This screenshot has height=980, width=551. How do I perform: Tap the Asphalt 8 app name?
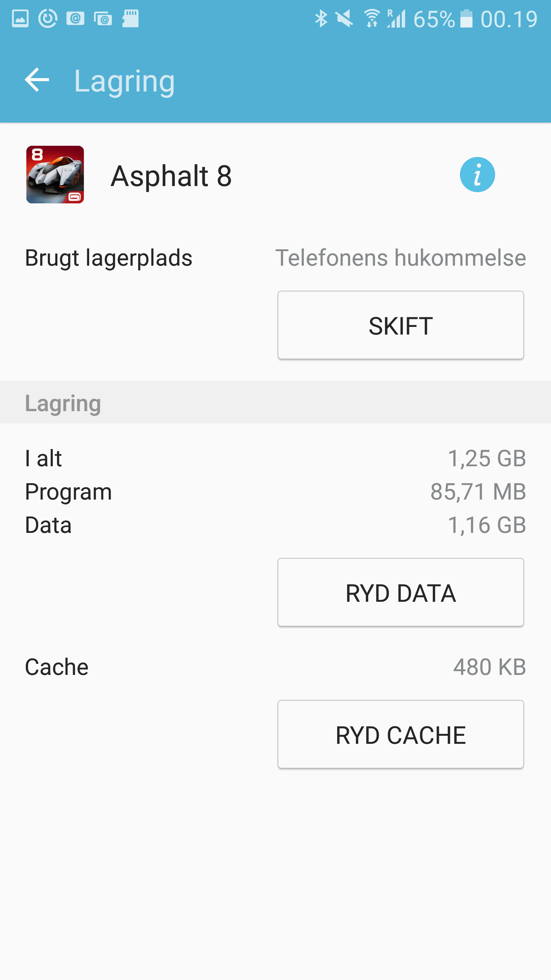(x=171, y=176)
